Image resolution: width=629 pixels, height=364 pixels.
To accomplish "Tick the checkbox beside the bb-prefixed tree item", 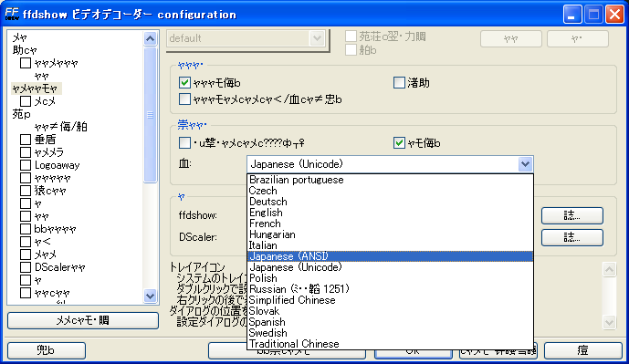I will tap(26, 229).
